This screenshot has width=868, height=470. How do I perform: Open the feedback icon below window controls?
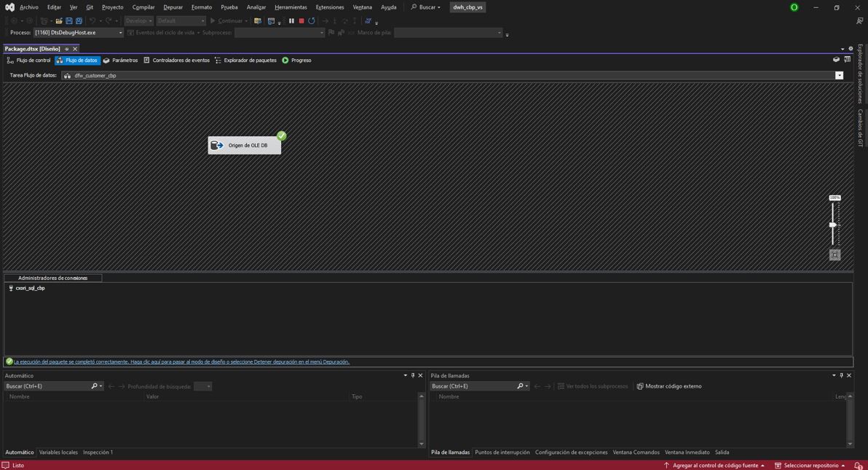coord(859,21)
